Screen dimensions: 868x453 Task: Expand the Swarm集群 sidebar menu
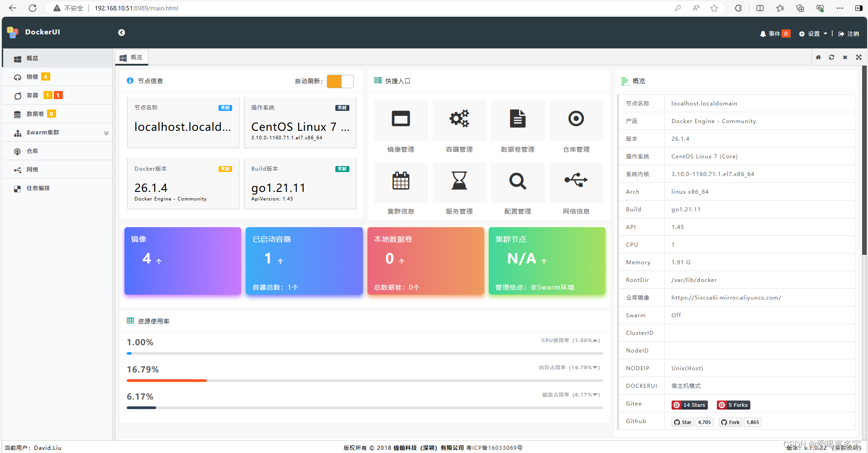[57, 133]
